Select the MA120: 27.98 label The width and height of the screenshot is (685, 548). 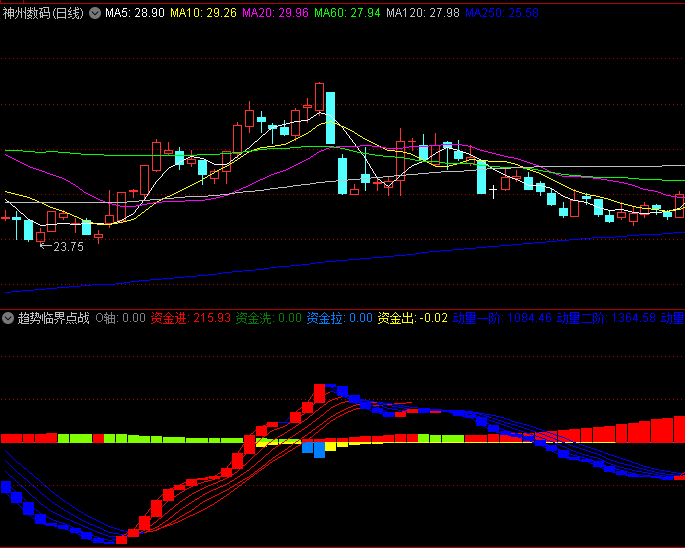[x=423, y=13]
